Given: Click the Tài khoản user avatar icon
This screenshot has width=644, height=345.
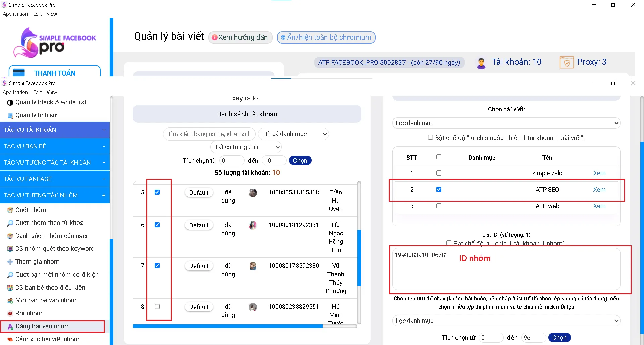Looking at the screenshot, I should (481, 63).
